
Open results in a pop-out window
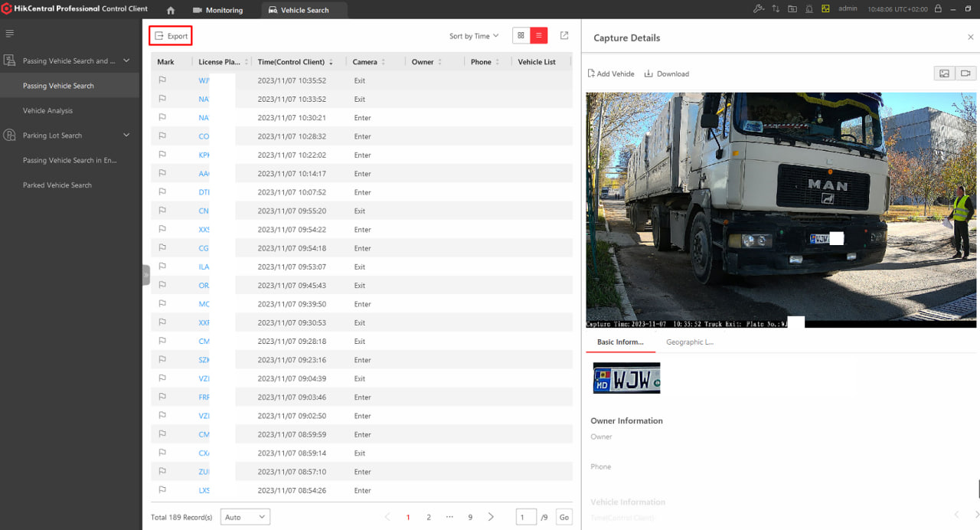click(x=564, y=36)
